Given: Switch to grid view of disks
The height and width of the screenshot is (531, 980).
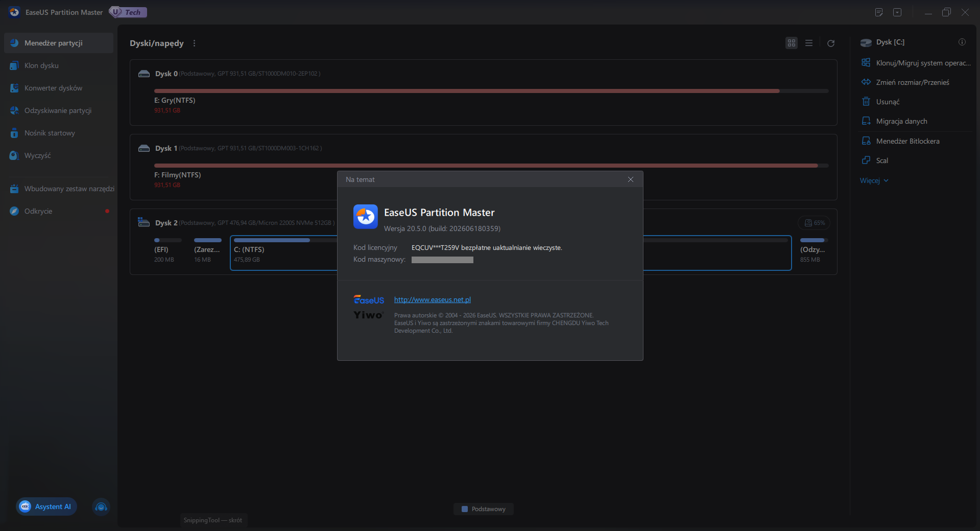Looking at the screenshot, I should [x=792, y=43].
